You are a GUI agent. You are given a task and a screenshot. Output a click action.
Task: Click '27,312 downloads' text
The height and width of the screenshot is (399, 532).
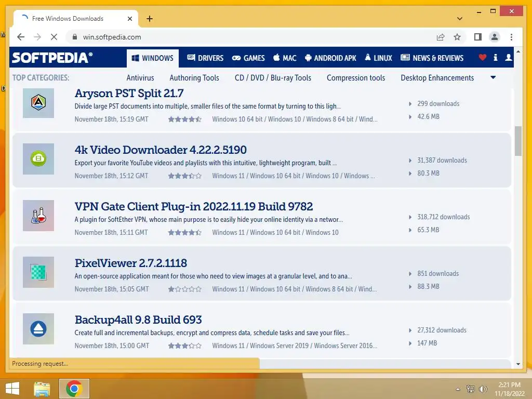pos(442,330)
